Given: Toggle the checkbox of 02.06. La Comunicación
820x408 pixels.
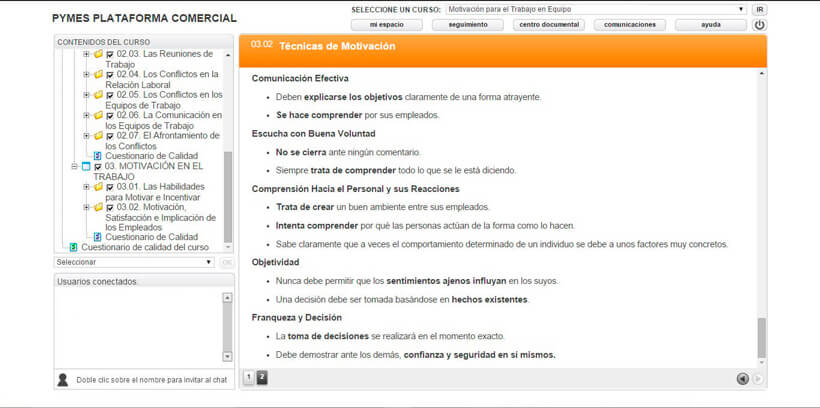Looking at the screenshot, I should 110,116.
